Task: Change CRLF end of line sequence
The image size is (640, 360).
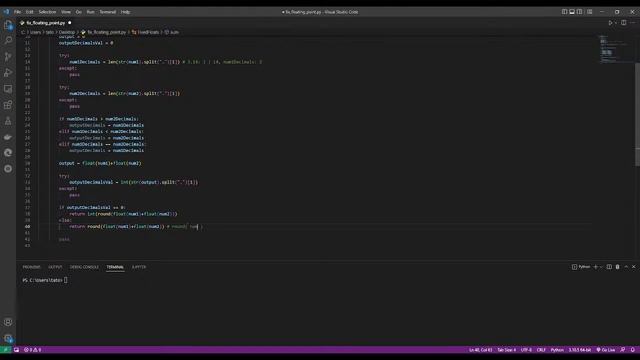Action: (541, 350)
